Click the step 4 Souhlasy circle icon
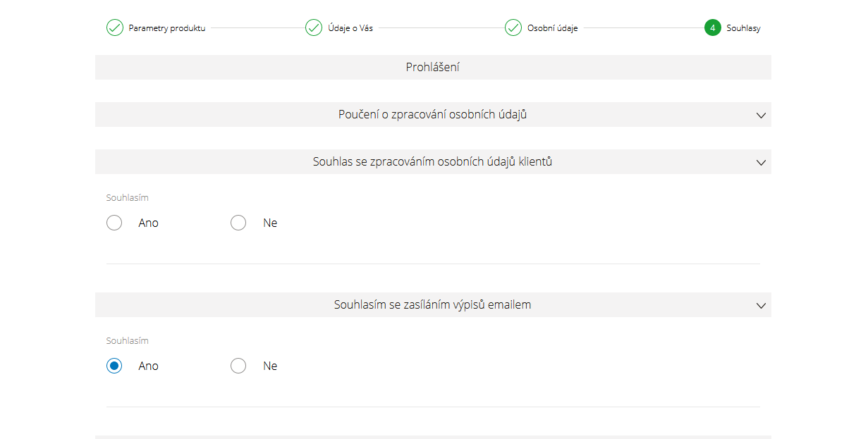This screenshot has width=868, height=439. pyautogui.click(x=712, y=28)
